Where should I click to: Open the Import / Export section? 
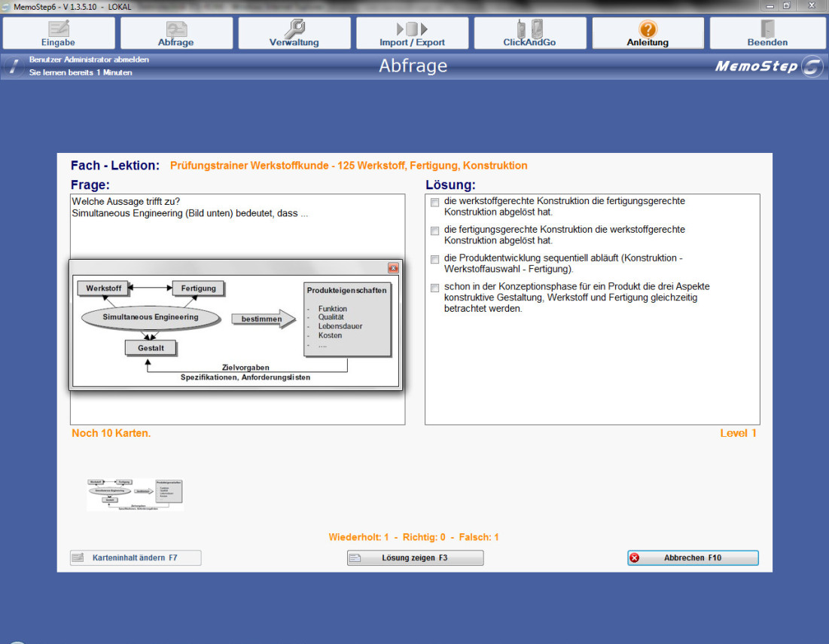(412, 33)
